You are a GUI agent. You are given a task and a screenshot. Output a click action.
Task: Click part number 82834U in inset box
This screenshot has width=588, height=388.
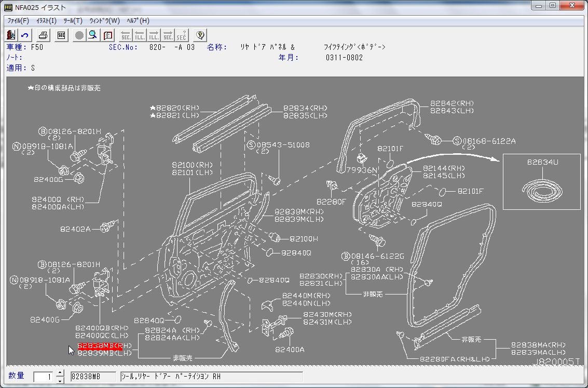coord(543,162)
